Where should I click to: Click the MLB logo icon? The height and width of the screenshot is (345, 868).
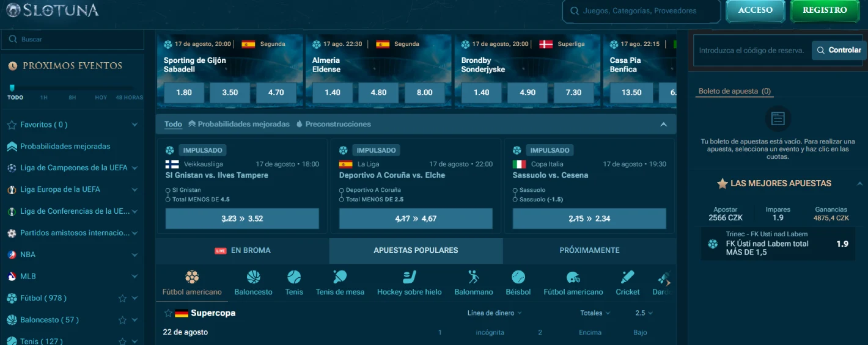point(12,277)
